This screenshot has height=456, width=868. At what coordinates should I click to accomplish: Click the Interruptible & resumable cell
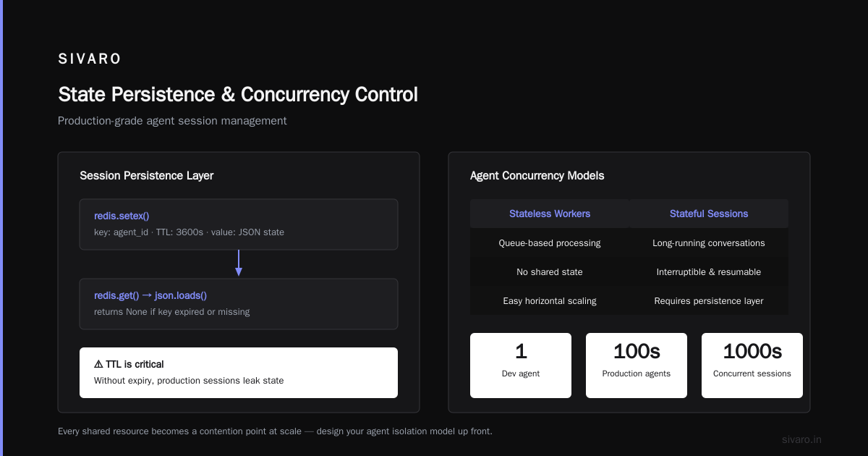tap(709, 271)
